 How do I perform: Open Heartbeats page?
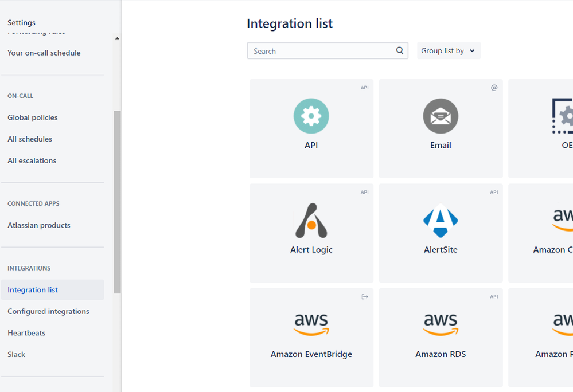(26, 333)
